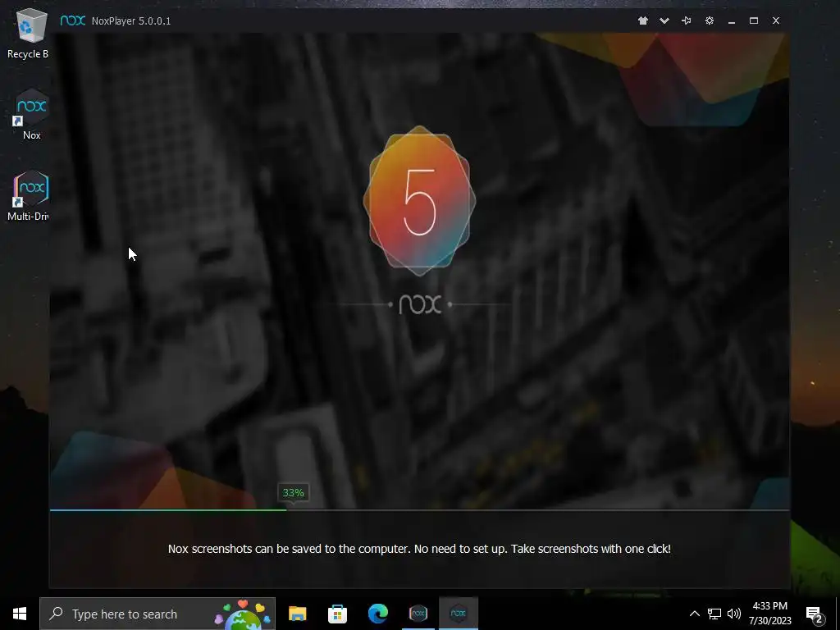
Task: Launch Microsoft Edge from the taskbar
Action: (377, 614)
